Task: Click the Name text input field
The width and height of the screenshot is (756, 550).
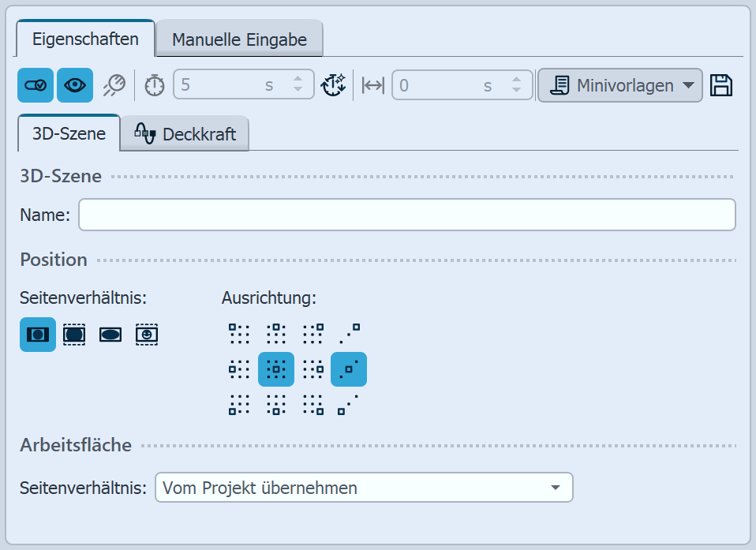Action: point(406,215)
